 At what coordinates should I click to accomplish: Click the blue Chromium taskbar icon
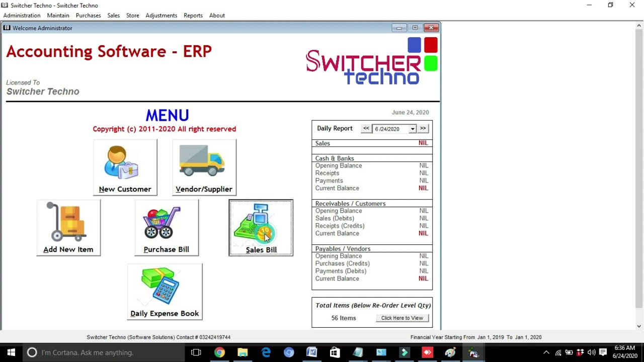pos(289,352)
